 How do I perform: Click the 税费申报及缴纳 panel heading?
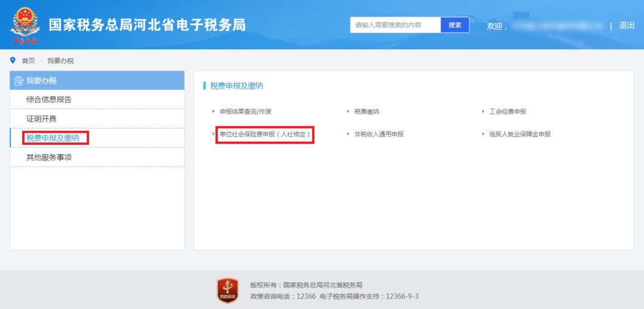(237, 86)
